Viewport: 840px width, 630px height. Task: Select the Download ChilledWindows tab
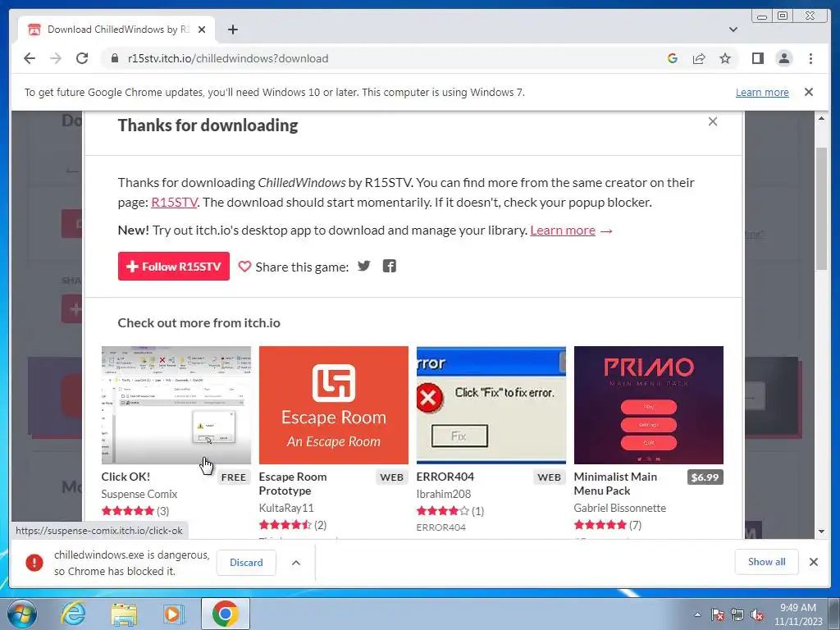[x=116, y=30]
